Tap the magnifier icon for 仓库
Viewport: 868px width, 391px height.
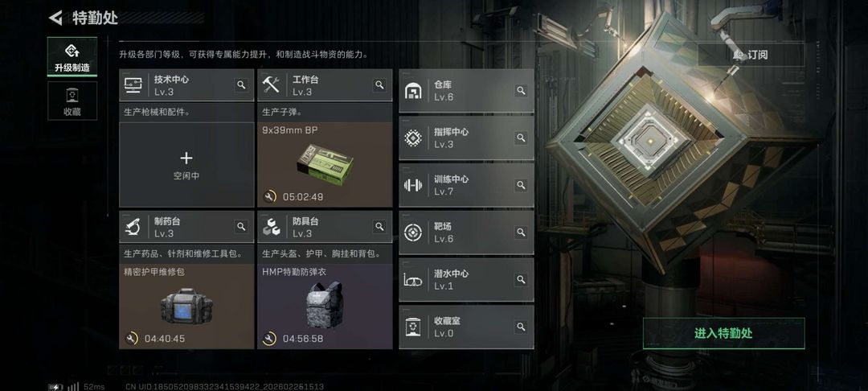(x=521, y=90)
